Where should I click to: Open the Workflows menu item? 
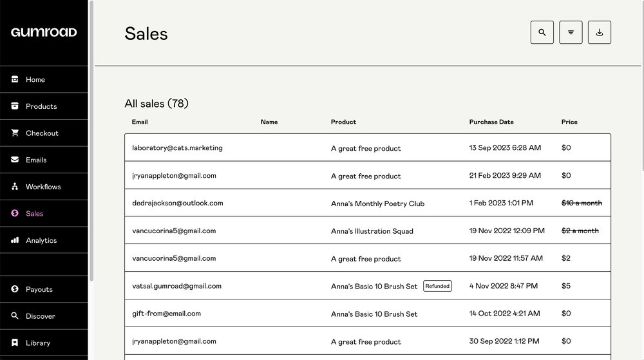(44, 186)
